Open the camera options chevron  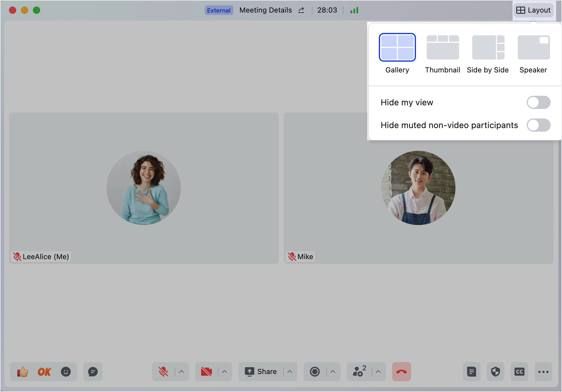(224, 372)
